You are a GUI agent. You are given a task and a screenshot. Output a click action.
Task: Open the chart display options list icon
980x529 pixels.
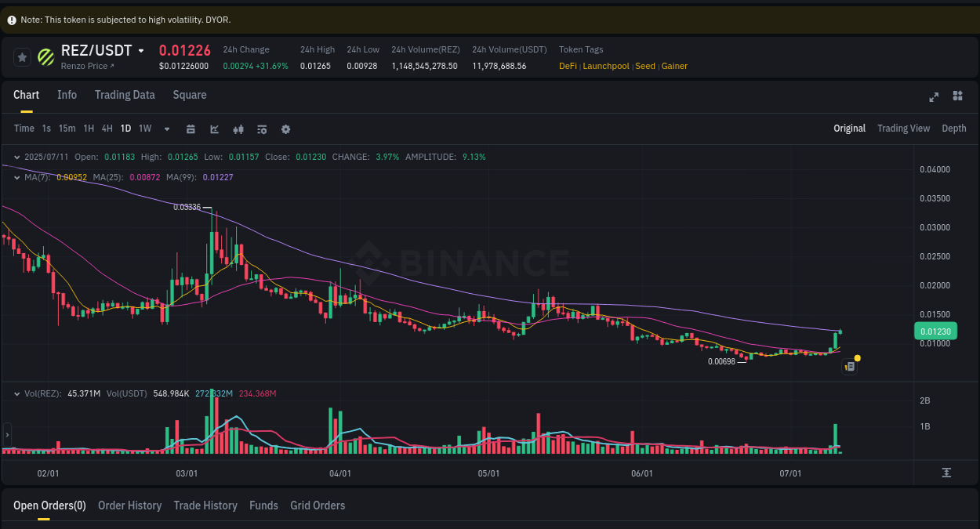[x=262, y=129]
